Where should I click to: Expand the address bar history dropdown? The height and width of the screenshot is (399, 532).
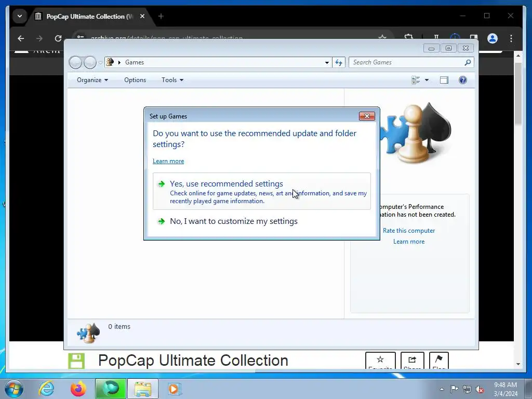coord(327,62)
